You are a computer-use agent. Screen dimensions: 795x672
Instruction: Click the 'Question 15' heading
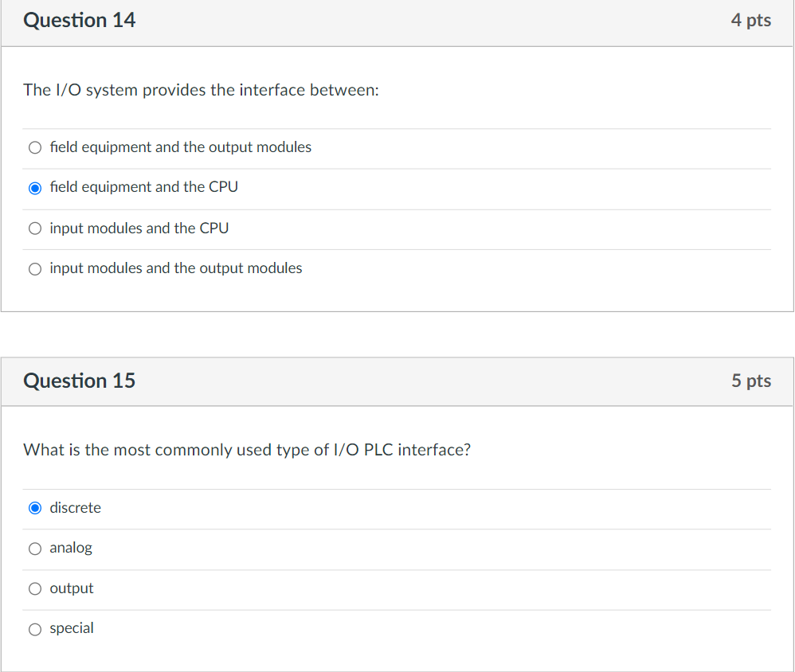[80, 381]
